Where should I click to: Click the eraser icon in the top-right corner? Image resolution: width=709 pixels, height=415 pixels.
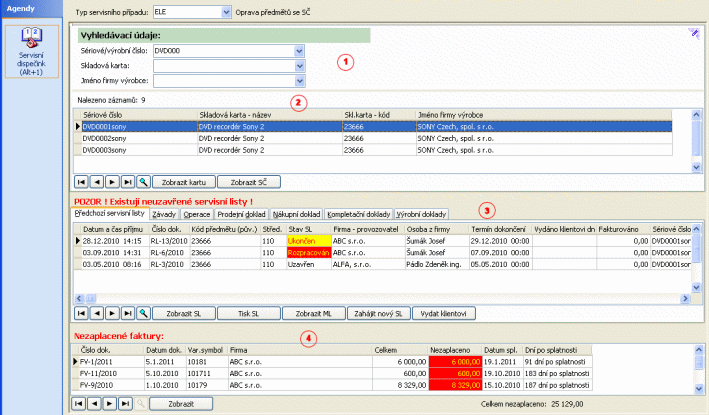pyautogui.click(x=694, y=33)
